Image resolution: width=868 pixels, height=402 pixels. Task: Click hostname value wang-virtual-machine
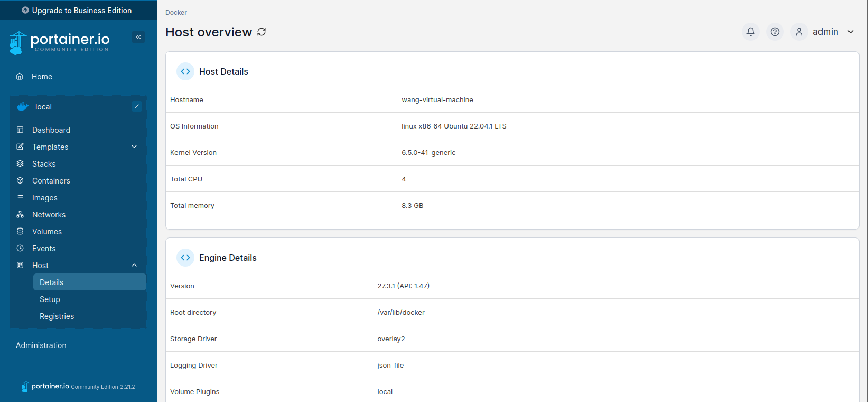pyautogui.click(x=437, y=99)
